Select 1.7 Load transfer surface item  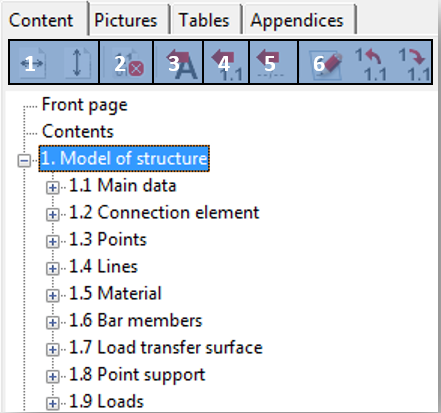[x=166, y=347]
